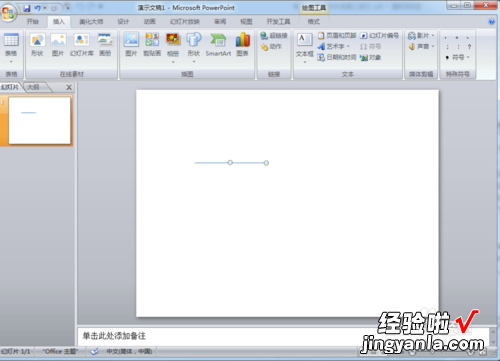The image size is (500, 361).
Task: Click the line's middle handle on slide
Action: pyautogui.click(x=230, y=163)
